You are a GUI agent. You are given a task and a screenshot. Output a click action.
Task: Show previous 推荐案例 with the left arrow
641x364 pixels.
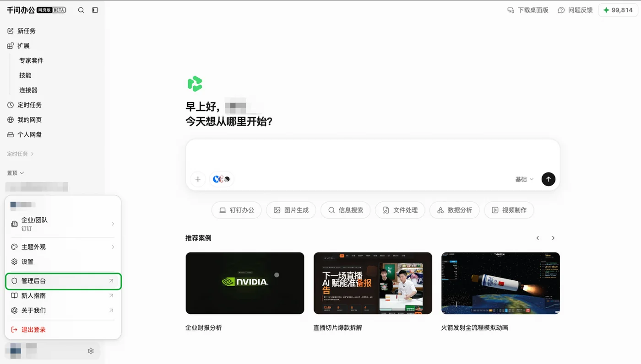pyautogui.click(x=538, y=238)
